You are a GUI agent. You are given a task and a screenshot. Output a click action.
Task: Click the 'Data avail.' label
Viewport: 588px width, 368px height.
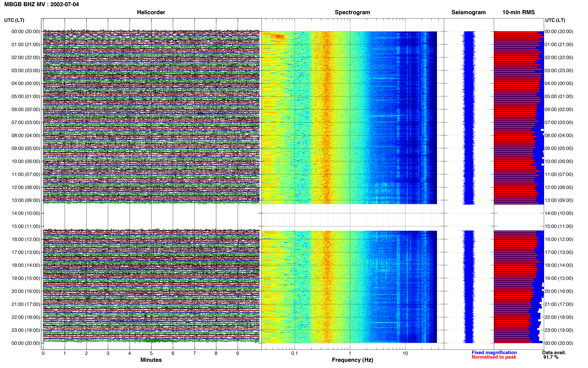(x=554, y=353)
